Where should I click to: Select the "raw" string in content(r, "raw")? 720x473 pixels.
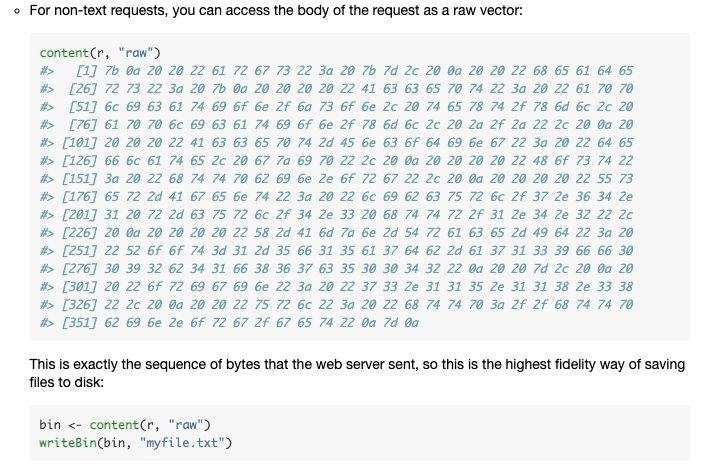tap(135, 53)
